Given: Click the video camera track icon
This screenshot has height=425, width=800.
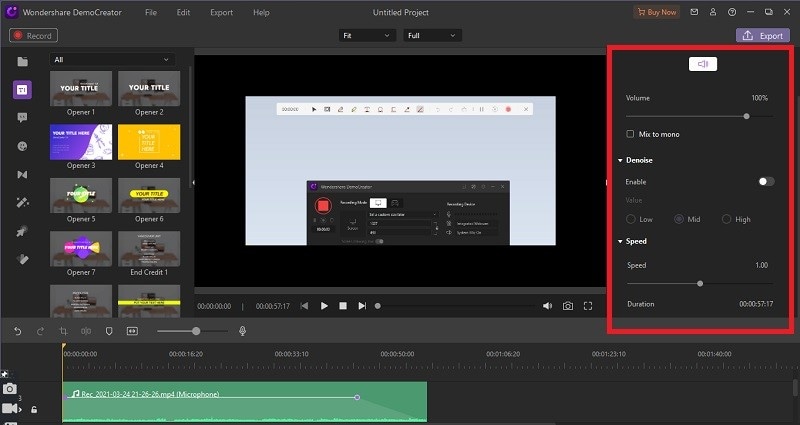Looking at the screenshot, I should pos(9,409).
